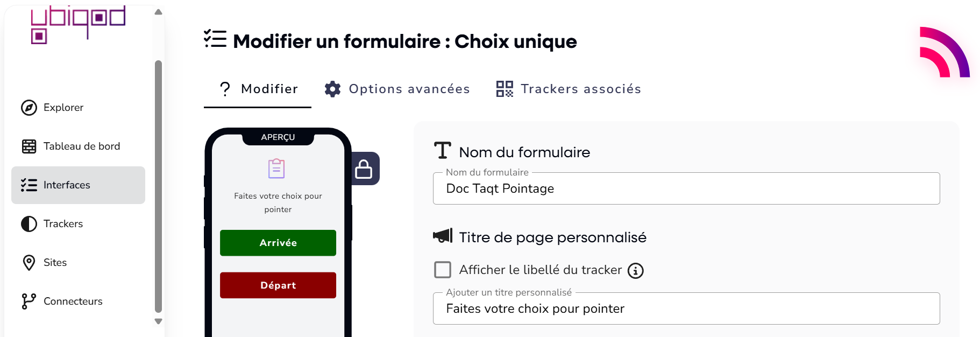The width and height of the screenshot is (980, 337).
Task: Click the Sites location pin icon
Action: click(29, 263)
